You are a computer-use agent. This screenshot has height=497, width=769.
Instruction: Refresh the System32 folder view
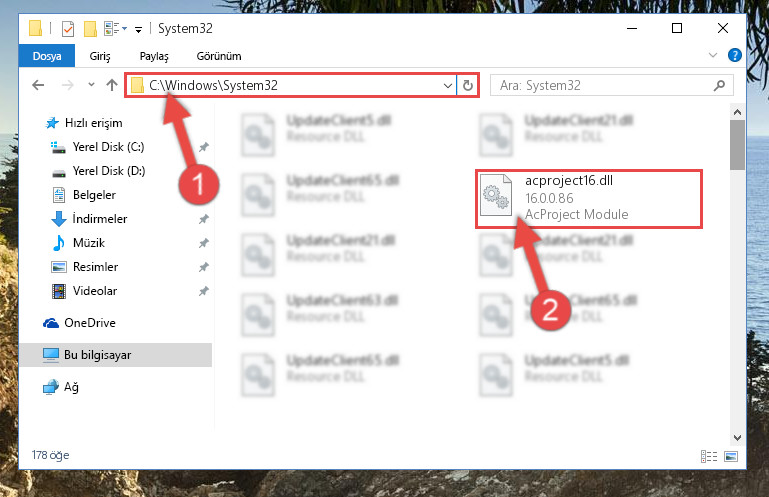tap(468, 85)
